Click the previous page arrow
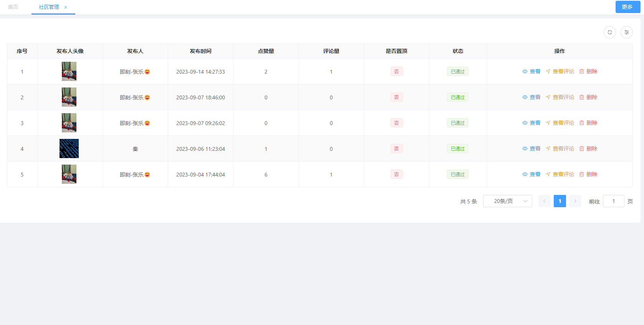The image size is (644, 325). coord(544,201)
